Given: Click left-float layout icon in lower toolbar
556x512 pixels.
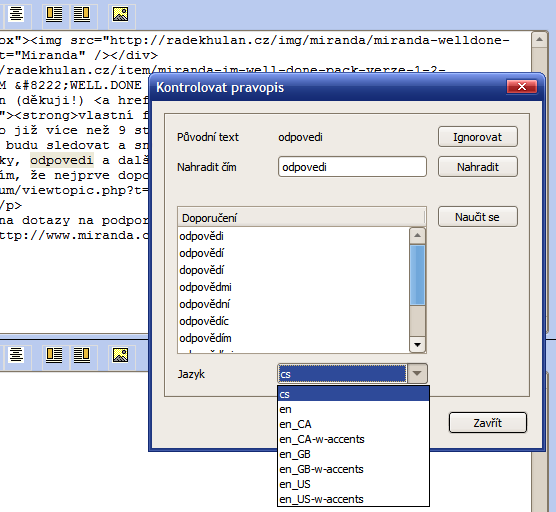Looking at the screenshot, I should click(x=54, y=355).
